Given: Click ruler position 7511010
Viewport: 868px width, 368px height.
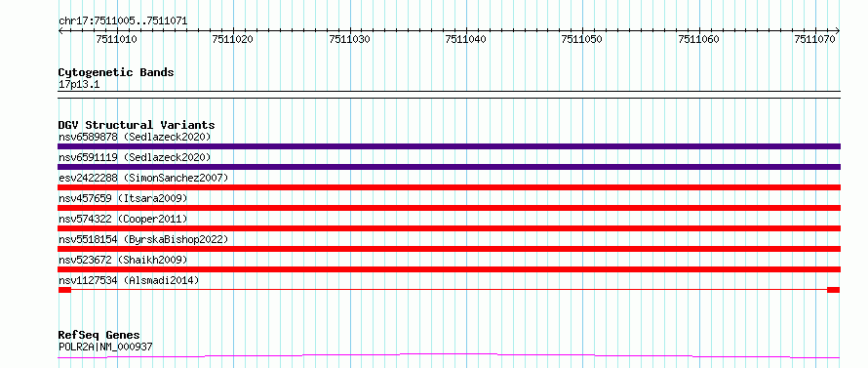Looking at the screenshot, I should pos(117,39).
